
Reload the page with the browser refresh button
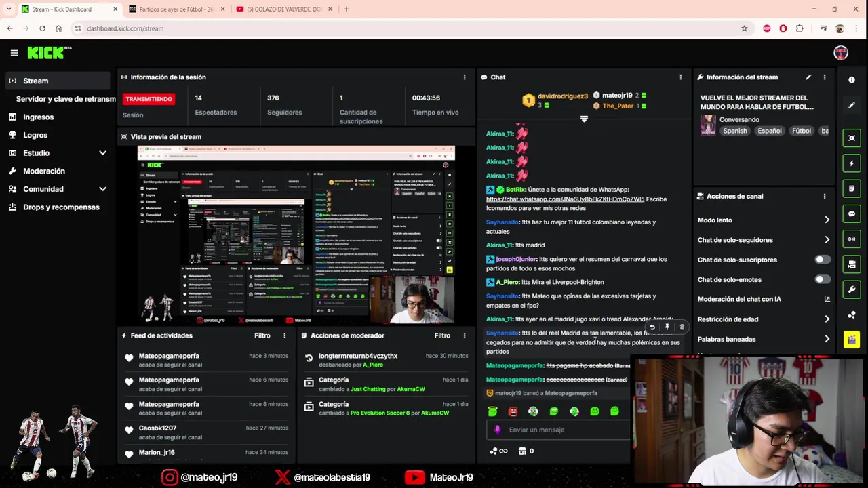pos(42,28)
